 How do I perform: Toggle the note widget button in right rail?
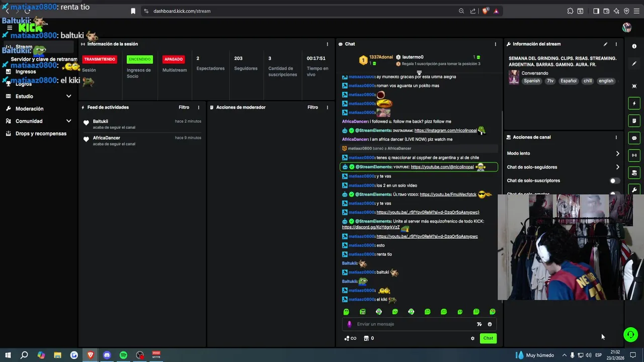[634, 121]
